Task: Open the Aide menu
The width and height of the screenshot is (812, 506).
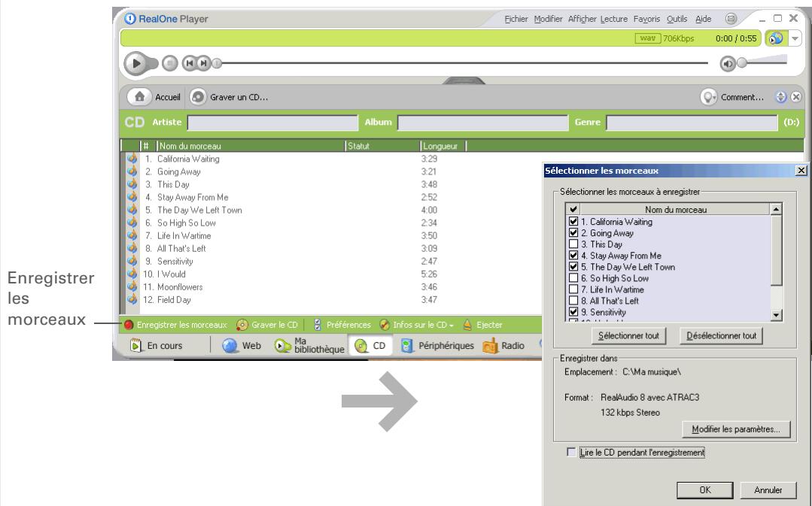Action: pyautogui.click(x=703, y=19)
